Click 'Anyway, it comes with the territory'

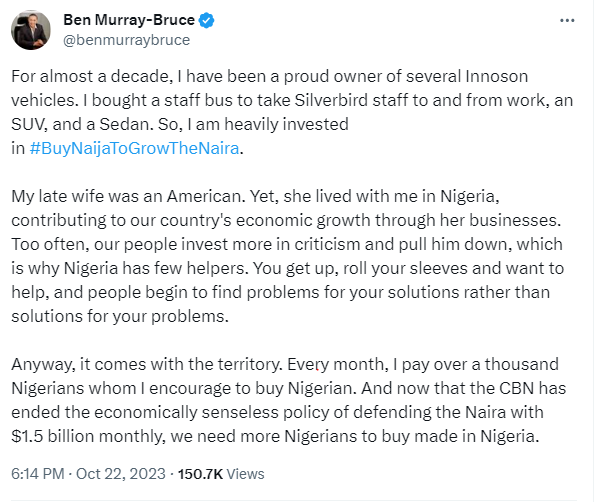click(147, 364)
